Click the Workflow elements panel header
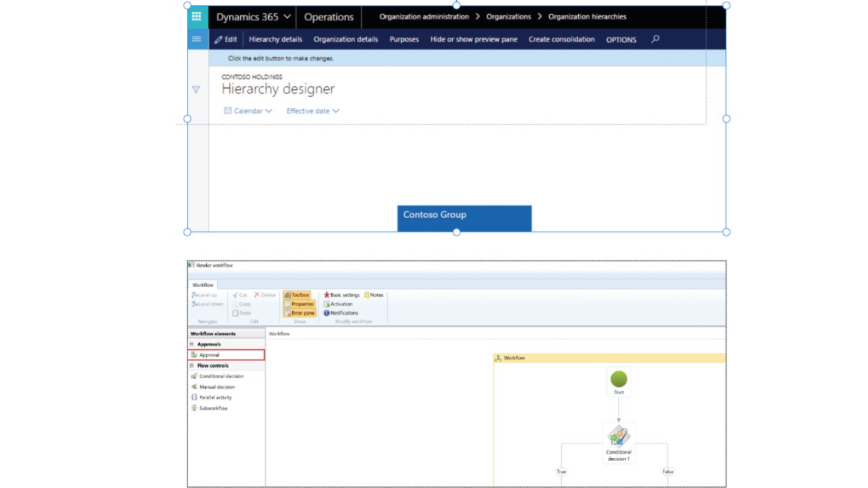This screenshot has width=868, height=488. (226, 333)
